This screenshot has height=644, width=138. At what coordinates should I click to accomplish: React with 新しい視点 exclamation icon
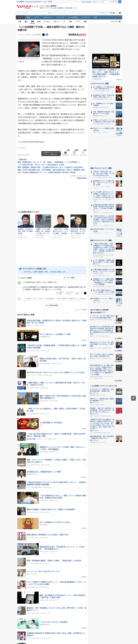coord(83,153)
